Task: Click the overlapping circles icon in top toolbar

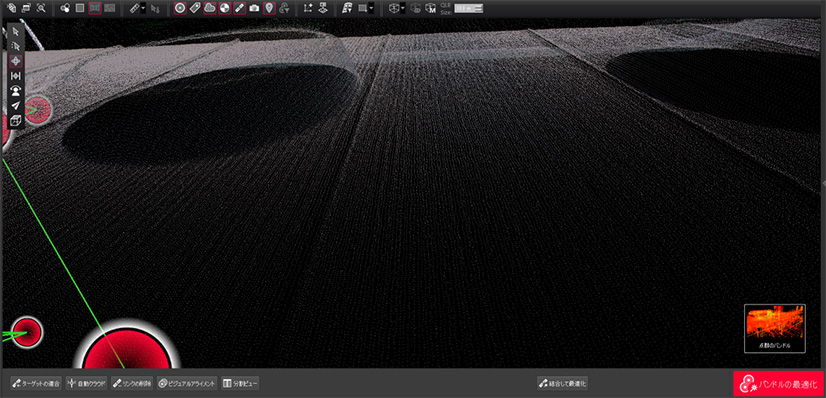Action: pos(65,8)
